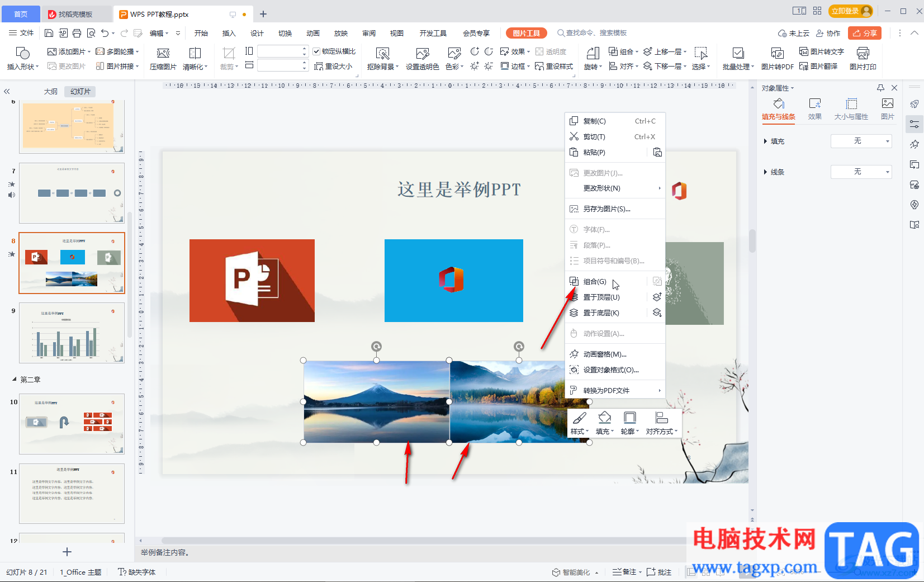Open the Insert (插入) ribbon tab
The width and height of the screenshot is (924, 582).
click(x=229, y=33)
